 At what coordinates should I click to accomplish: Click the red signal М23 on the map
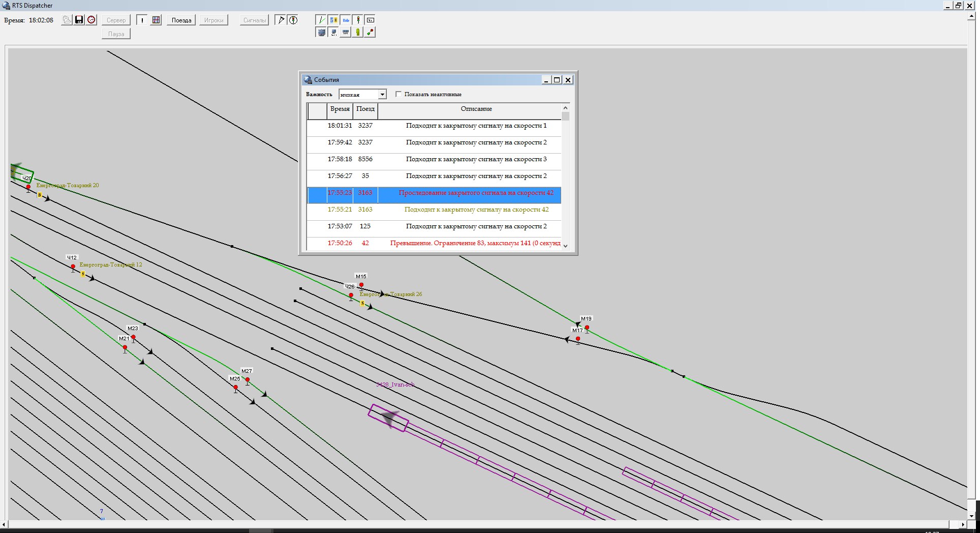(x=133, y=337)
